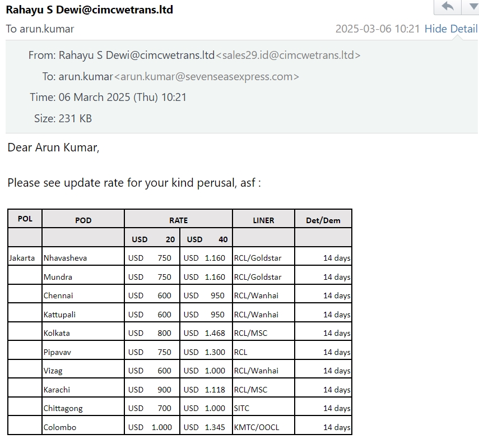Select the LINER column header cell
This screenshot has width=479, height=448.
(x=263, y=220)
